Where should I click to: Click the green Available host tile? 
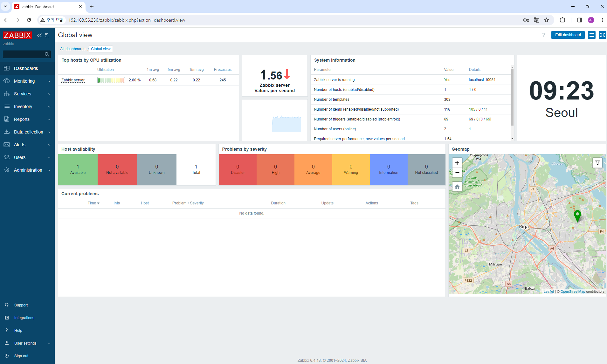(x=78, y=170)
